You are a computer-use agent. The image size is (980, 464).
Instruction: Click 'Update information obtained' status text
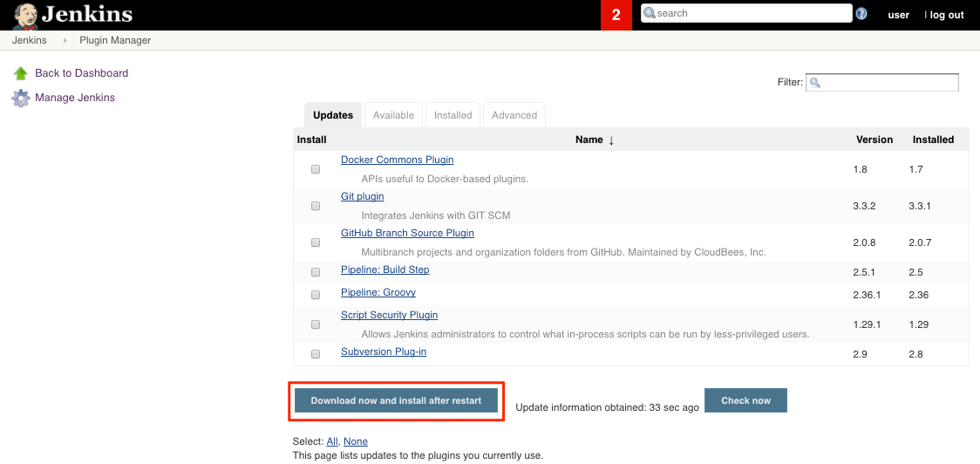click(607, 407)
